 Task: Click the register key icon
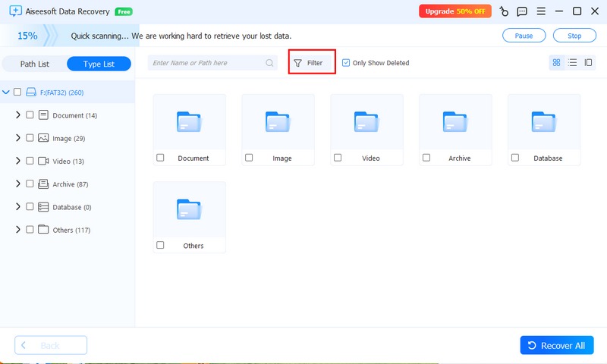[504, 11]
